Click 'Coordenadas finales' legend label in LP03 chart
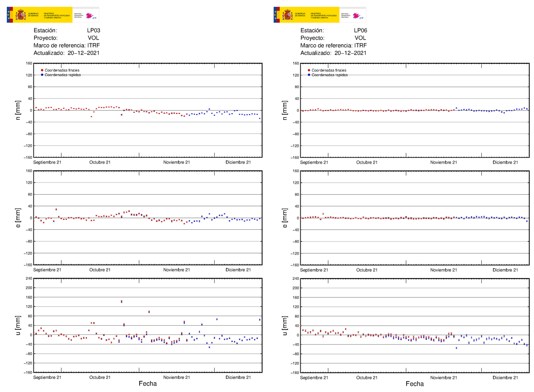This screenshot has width=534, height=392. [62, 70]
